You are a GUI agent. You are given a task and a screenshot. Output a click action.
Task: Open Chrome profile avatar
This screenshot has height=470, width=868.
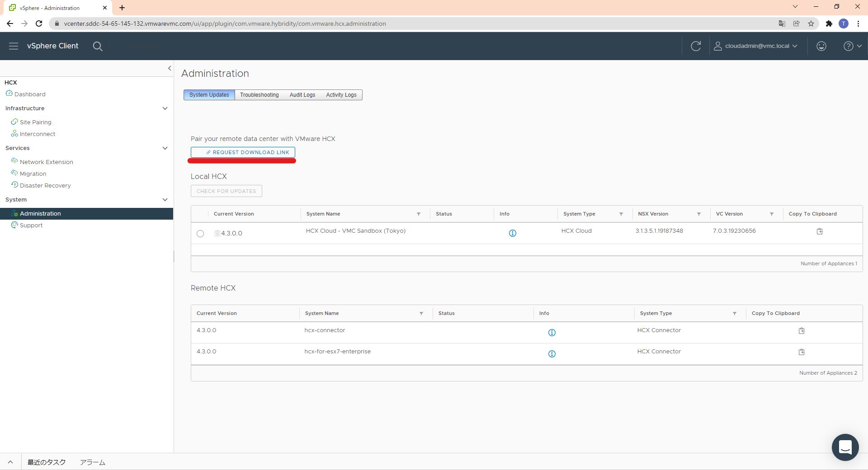click(844, 23)
